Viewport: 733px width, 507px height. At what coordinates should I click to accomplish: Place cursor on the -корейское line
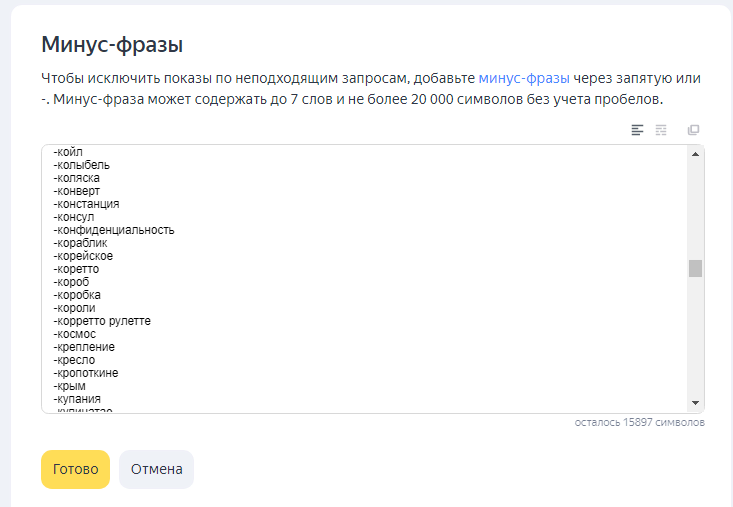pos(83,256)
